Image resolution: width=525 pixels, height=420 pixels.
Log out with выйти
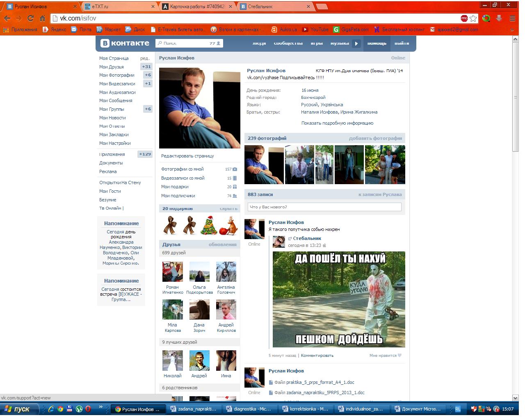pyautogui.click(x=402, y=43)
